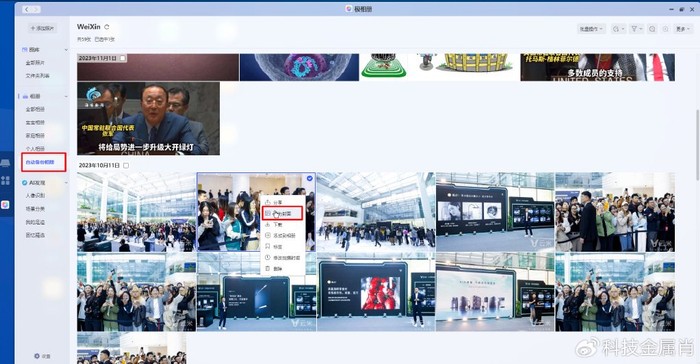Open the photo of stage screens with appliances
Screen dimensions: 700x364
coord(495,212)
